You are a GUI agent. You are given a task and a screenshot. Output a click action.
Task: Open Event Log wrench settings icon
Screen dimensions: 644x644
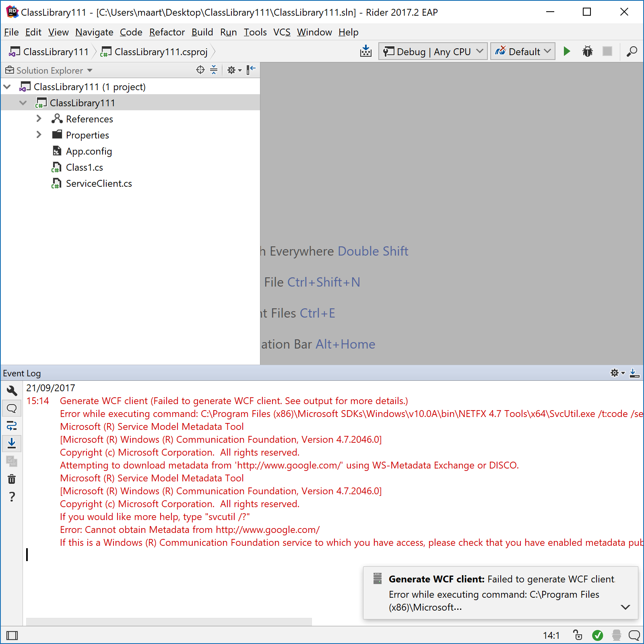click(12, 390)
